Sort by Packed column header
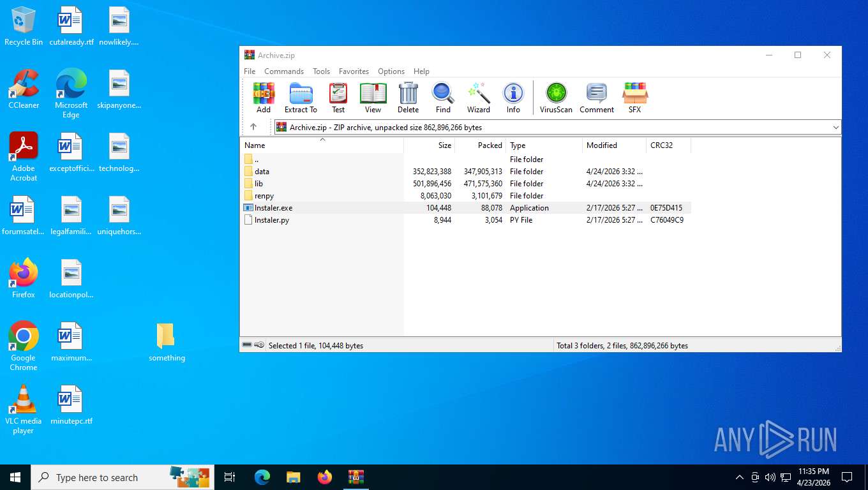This screenshot has height=490, width=868. 481,145
